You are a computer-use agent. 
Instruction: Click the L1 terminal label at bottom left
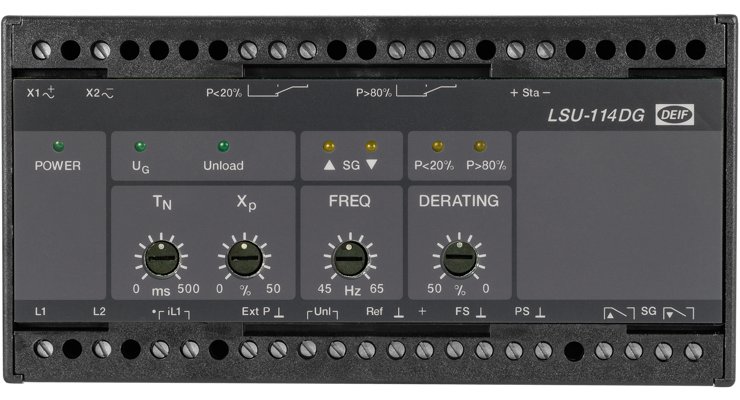[x=41, y=312]
